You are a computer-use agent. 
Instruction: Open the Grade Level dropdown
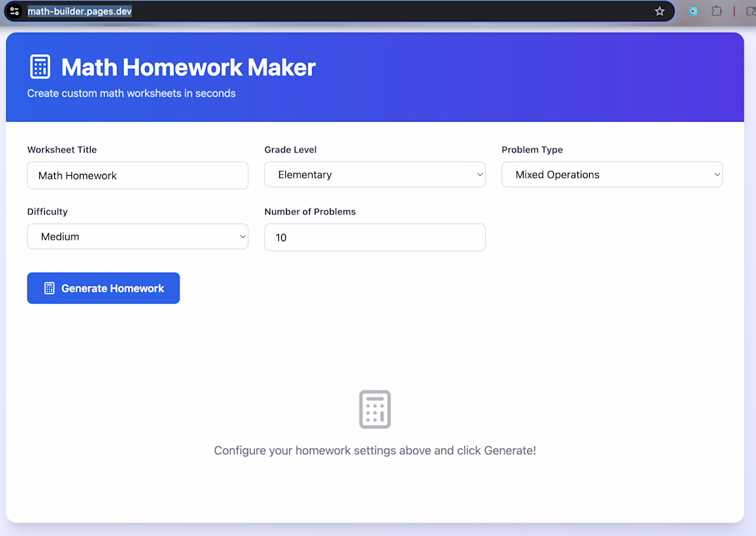[375, 175]
